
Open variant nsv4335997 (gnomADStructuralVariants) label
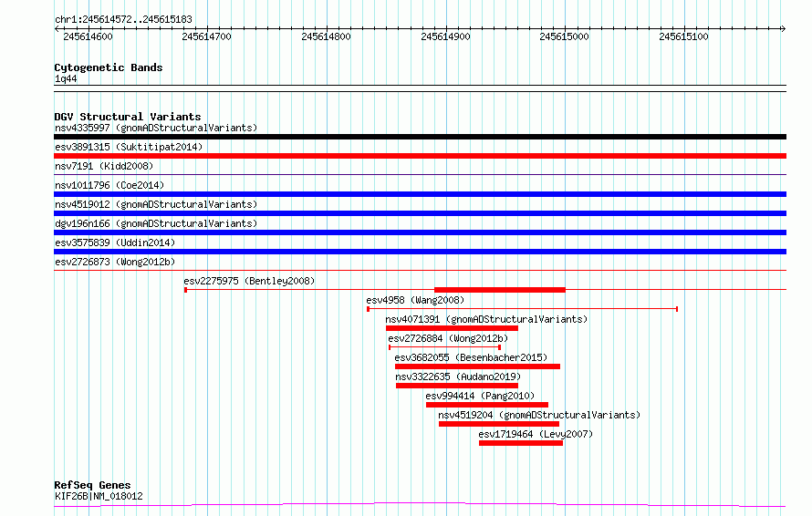point(156,128)
